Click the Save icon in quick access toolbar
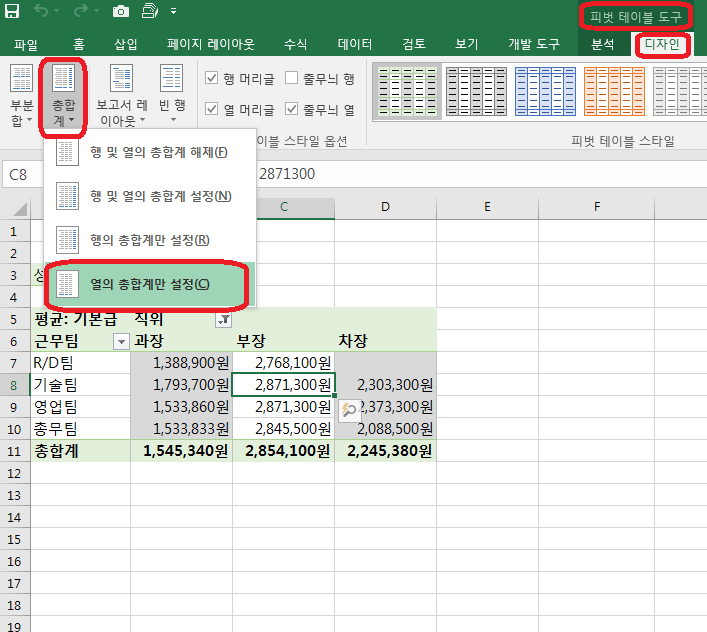 [x=12, y=12]
